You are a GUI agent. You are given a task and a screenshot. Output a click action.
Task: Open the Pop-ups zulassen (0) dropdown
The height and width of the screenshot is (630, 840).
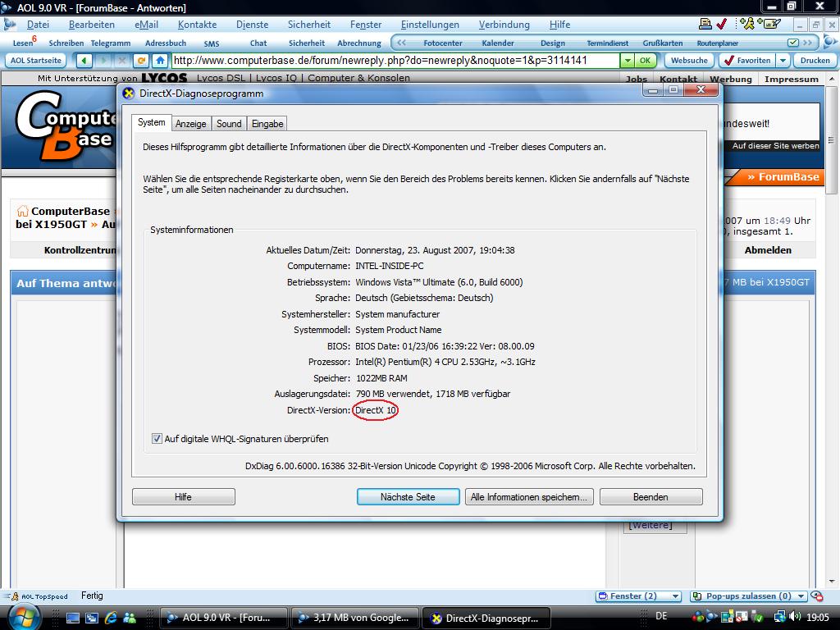tap(748, 596)
